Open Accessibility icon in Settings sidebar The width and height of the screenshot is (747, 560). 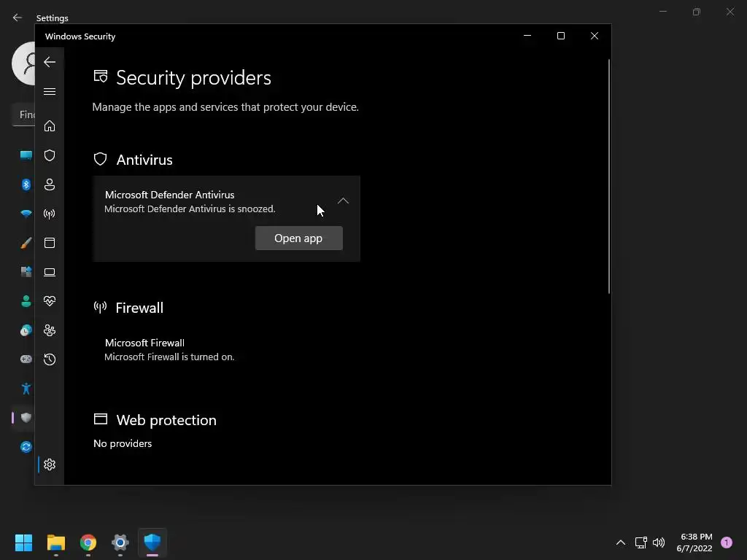pyautogui.click(x=26, y=389)
